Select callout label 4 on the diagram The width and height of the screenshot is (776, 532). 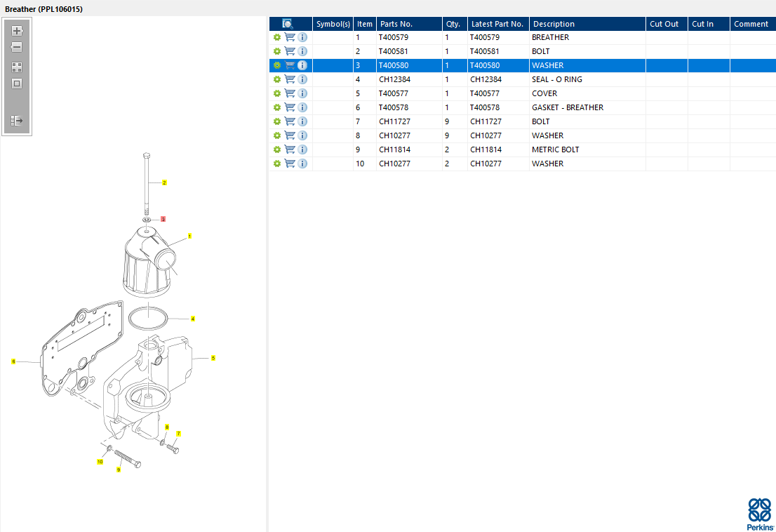click(x=193, y=319)
